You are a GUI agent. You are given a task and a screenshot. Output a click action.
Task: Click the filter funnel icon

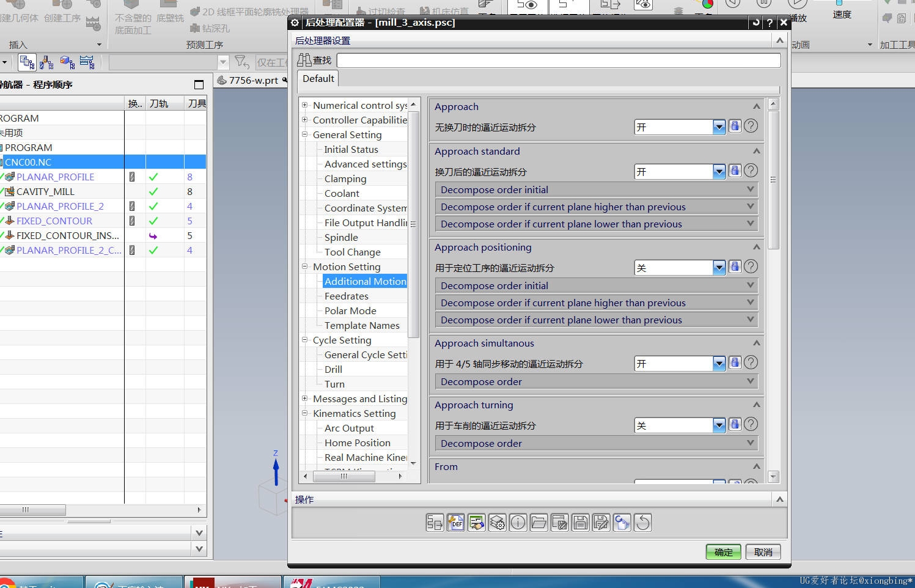tap(241, 62)
